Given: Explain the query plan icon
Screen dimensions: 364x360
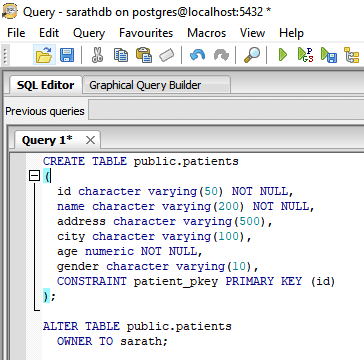Looking at the screenshot, I should pyautogui.click(x=351, y=55).
